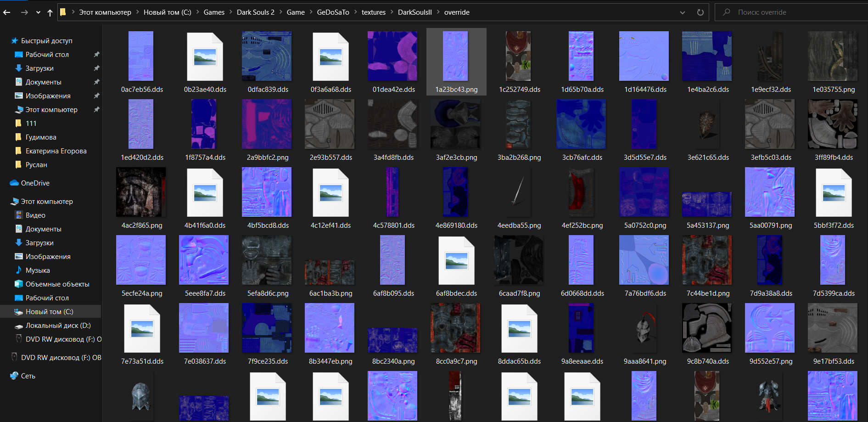Select 6af8bdec.dds generic image icon
The image size is (868, 422).
click(x=457, y=261)
